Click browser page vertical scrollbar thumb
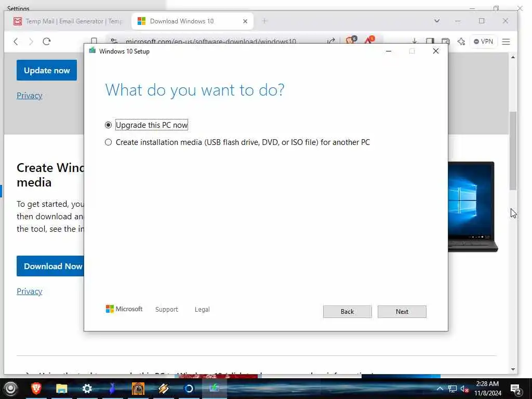Viewport: 532px width, 399px height. (513, 151)
